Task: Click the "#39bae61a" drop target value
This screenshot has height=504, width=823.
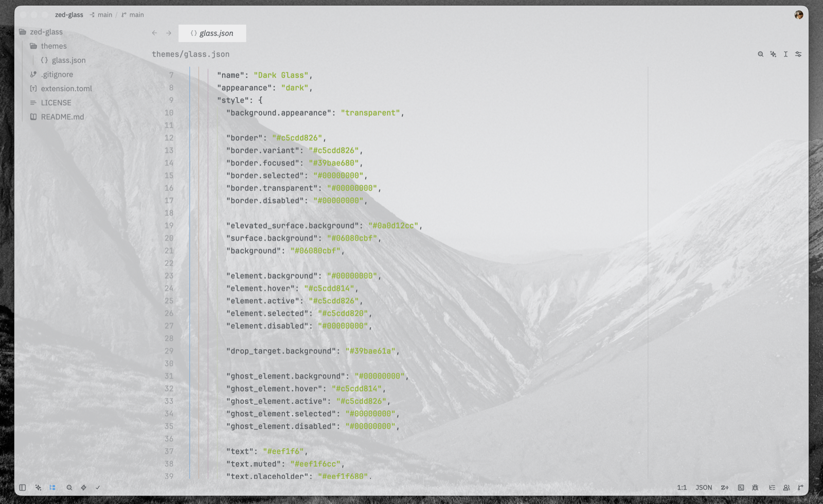Action: [370, 351]
